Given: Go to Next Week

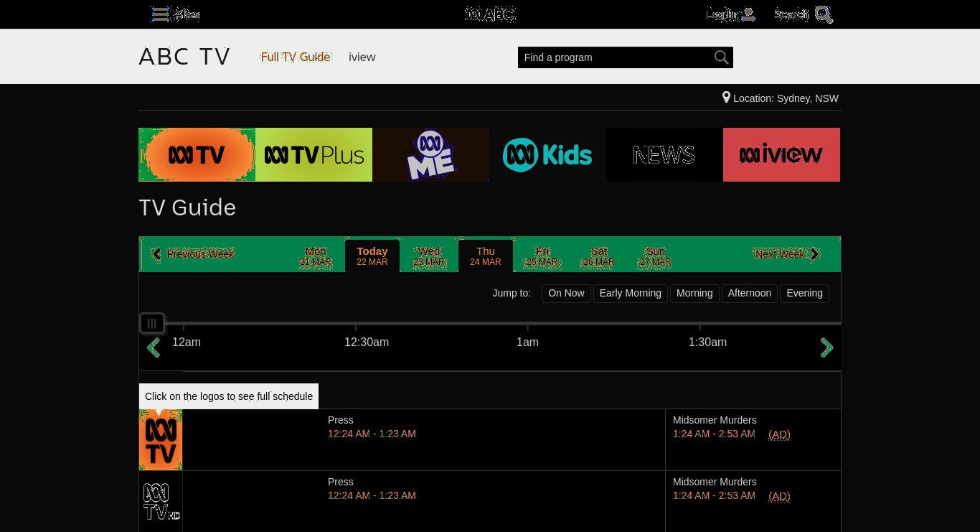Looking at the screenshot, I should [x=786, y=254].
